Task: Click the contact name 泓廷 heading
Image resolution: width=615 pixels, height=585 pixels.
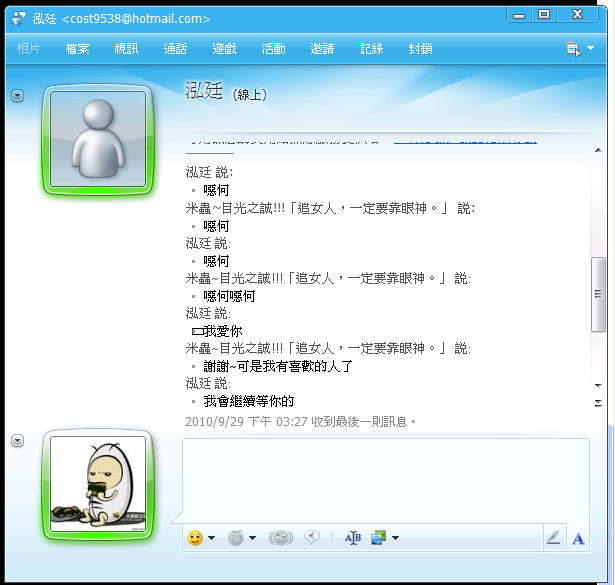Action: tap(204, 91)
